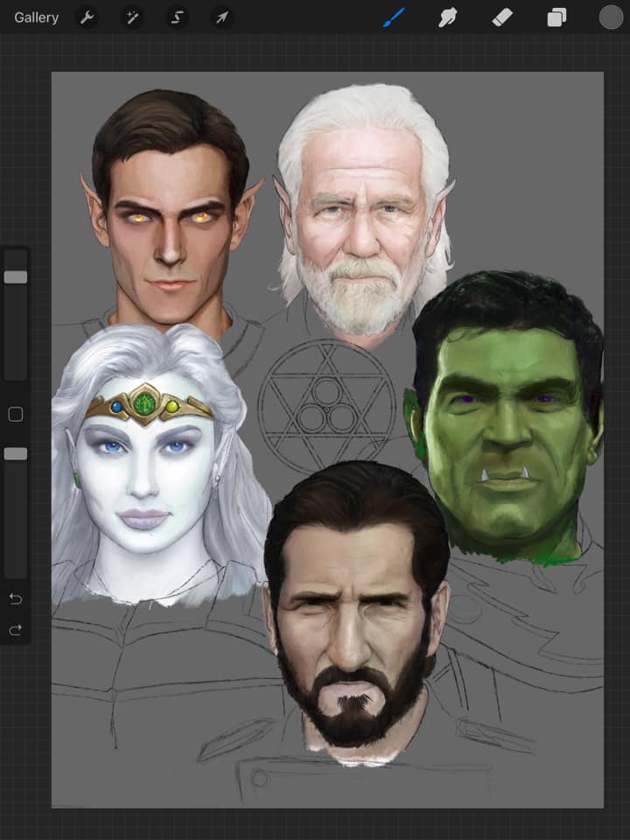Tap the green gem on the tiara
The width and height of the screenshot is (630, 840).
pos(145,403)
